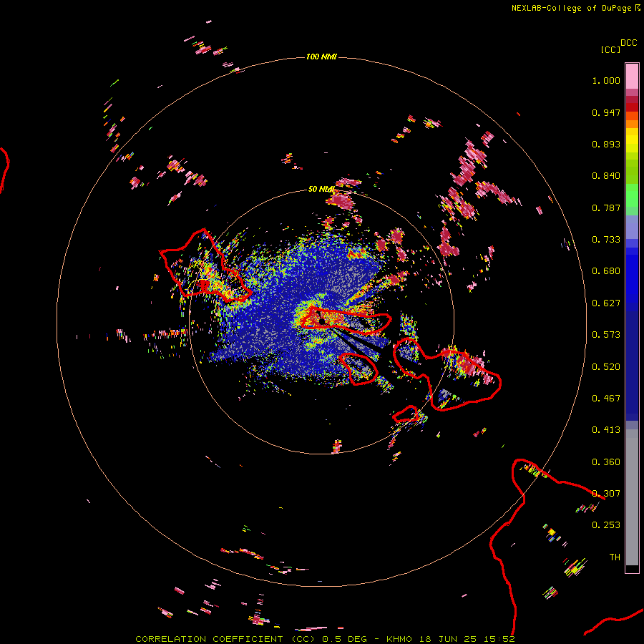Pick the light pink top color bar segment

[632, 77]
